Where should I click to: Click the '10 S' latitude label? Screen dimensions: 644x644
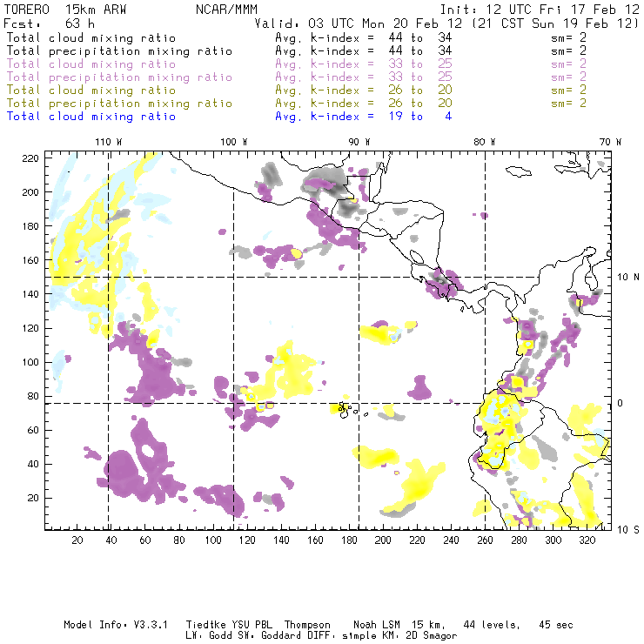click(x=628, y=529)
